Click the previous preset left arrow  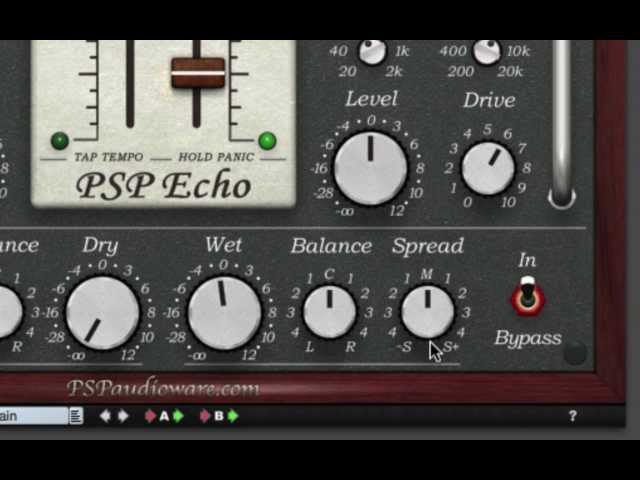click(x=105, y=416)
